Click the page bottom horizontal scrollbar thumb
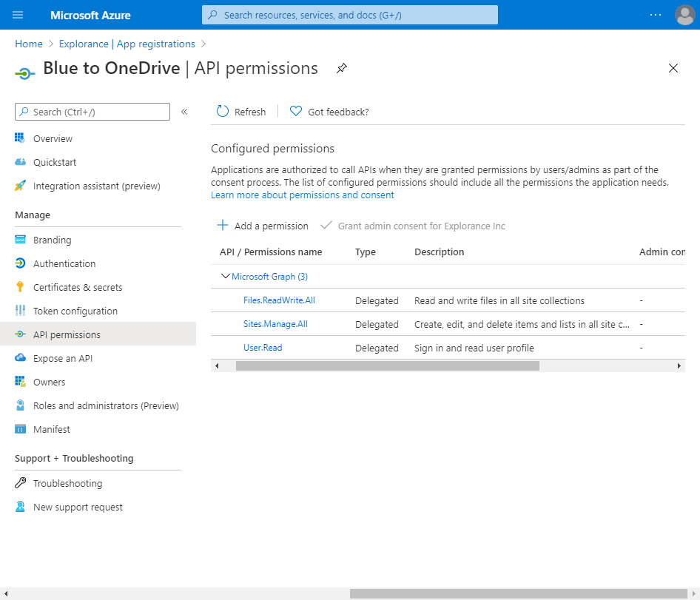The height and width of the screenshot is (600, 700). coord(518,593)
